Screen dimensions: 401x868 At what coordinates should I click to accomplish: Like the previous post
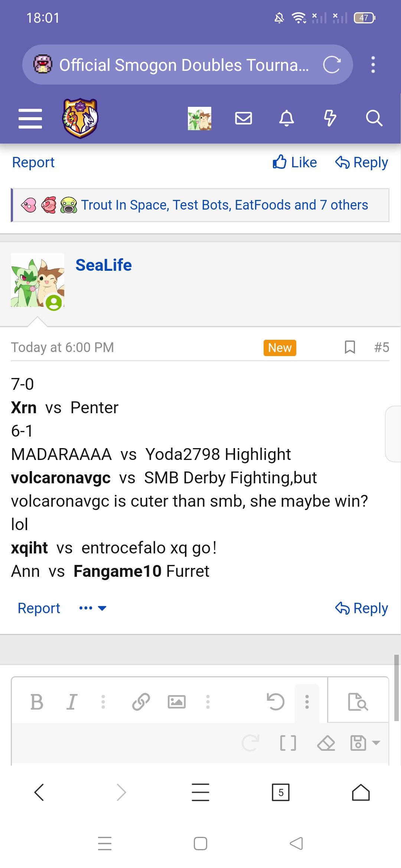click(295, 162)
